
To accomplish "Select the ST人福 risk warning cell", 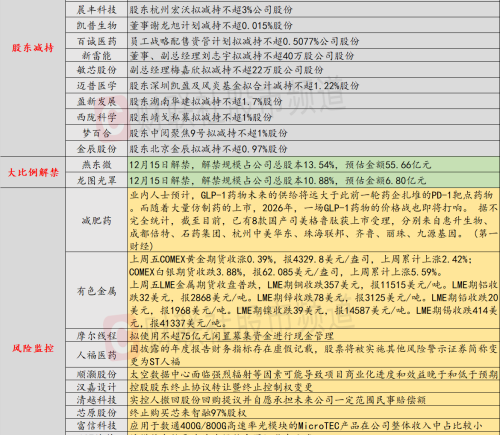I will point(314,355).
